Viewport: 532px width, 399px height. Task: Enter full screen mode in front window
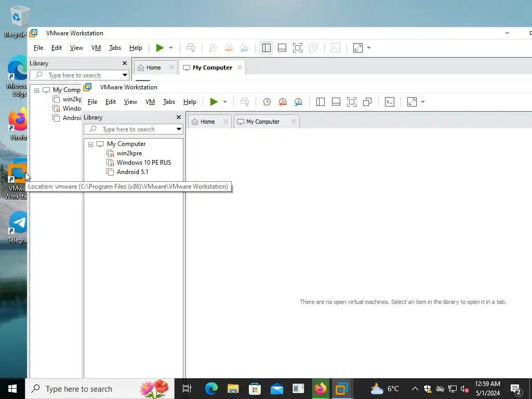tap(352, 102)
